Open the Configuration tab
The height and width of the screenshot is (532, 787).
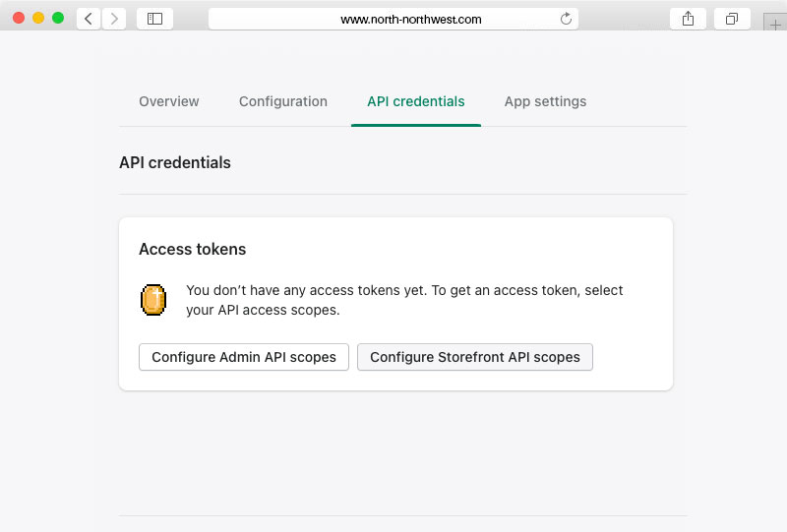pyautogui.click(x=283, y=101)
